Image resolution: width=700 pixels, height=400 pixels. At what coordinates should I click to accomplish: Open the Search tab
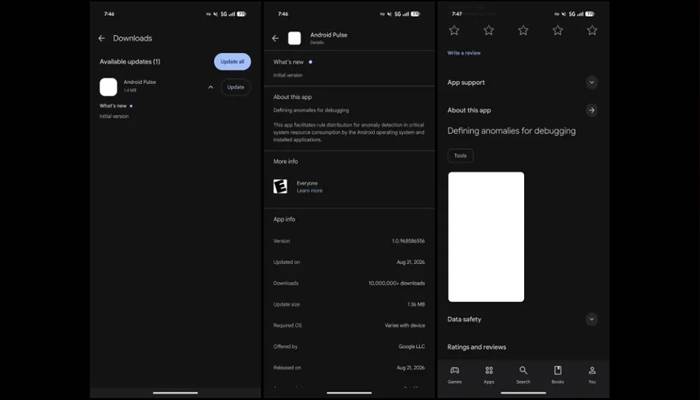(523, 374)
